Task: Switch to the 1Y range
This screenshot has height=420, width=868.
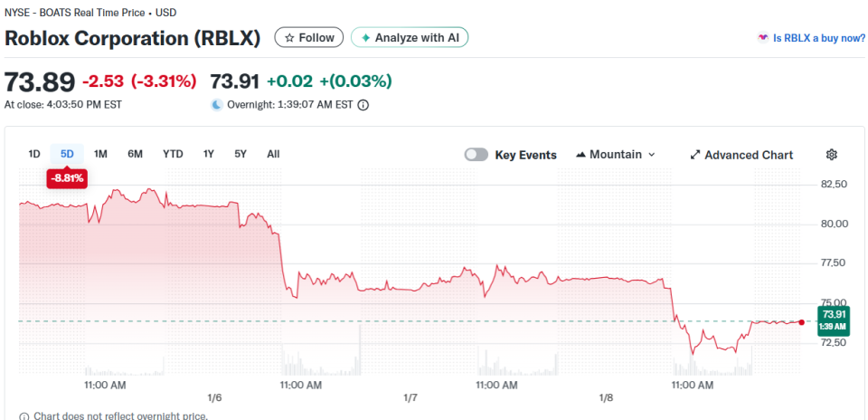Action: click(x=209, y=154)
